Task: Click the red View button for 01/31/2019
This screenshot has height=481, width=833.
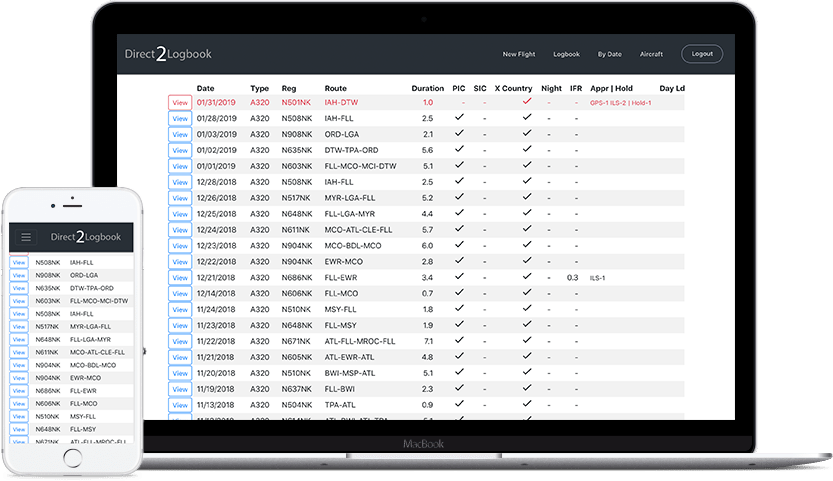Action: [180, 102]
